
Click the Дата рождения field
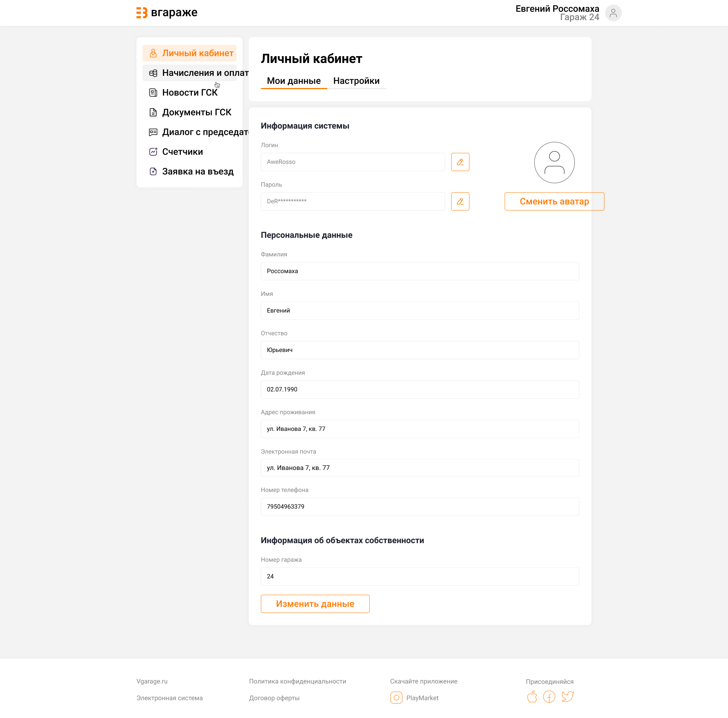pos(420,390)
